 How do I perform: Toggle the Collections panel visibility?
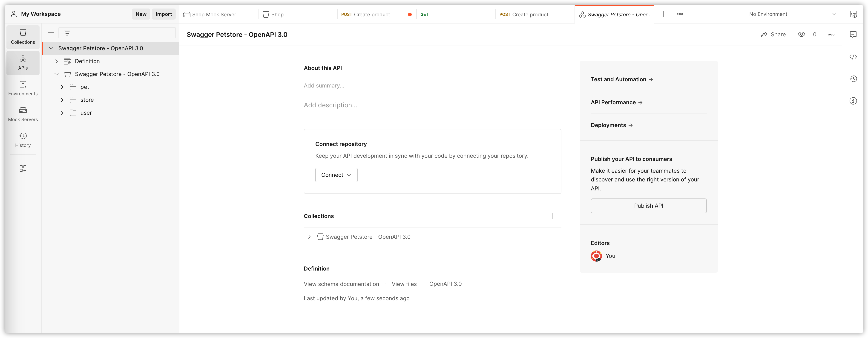coord(23,36)
